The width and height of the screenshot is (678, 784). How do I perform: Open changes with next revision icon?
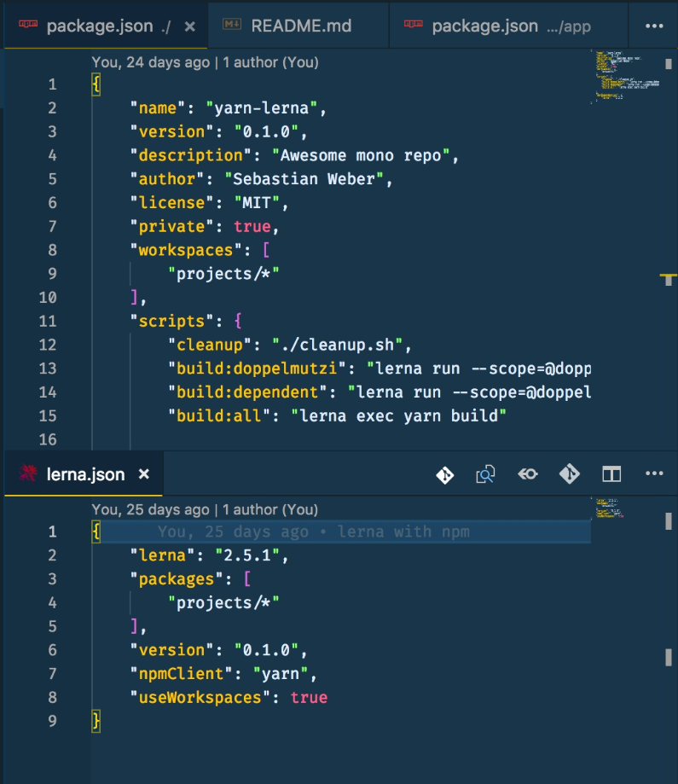(570, 473)
